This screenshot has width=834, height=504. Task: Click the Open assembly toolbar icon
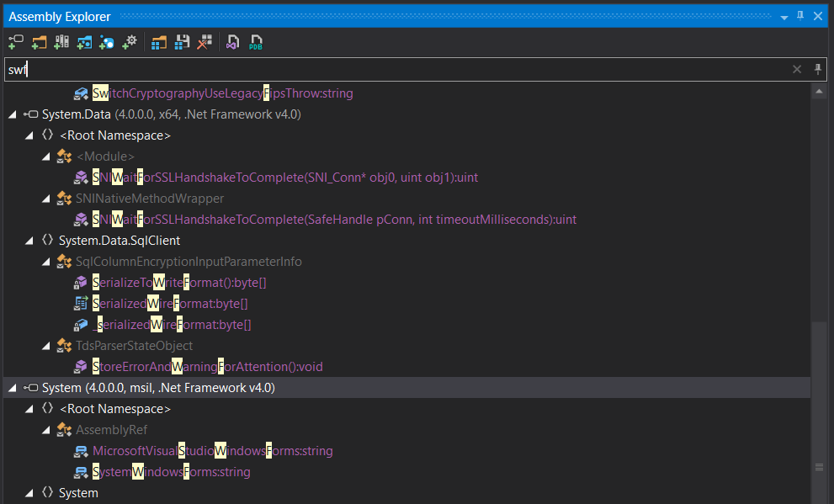coord(16,42)
